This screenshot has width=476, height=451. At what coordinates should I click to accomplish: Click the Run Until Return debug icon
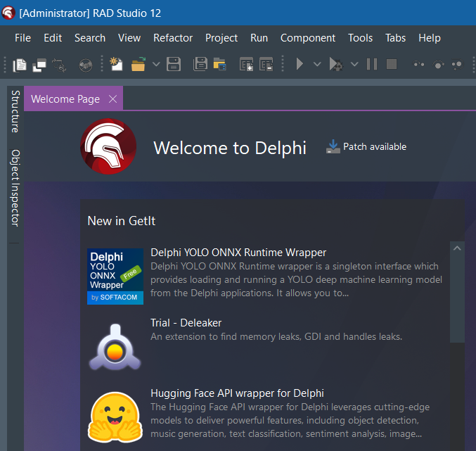click(x=457, y=64)
